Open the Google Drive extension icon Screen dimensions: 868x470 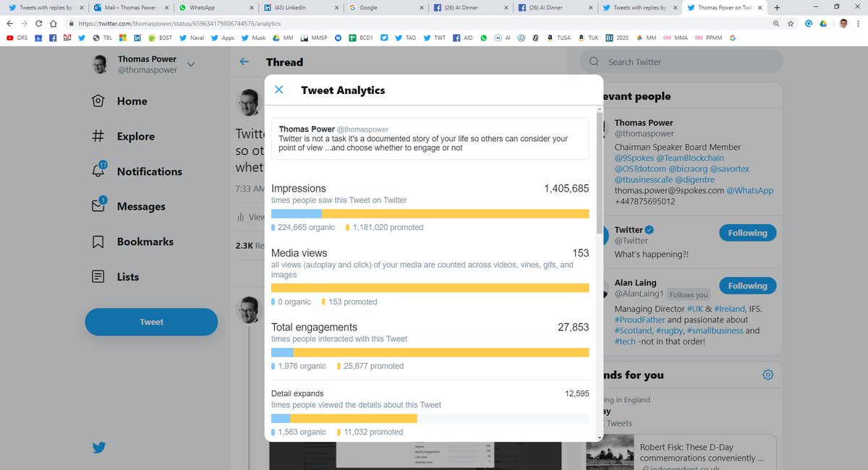tap(824, 23)
